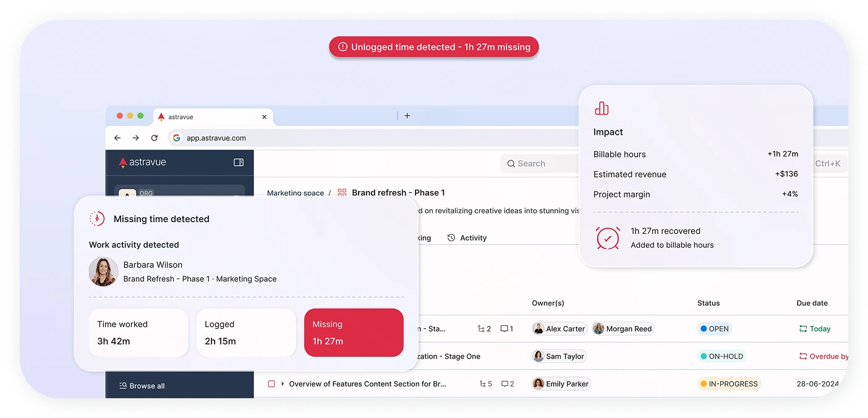The image size is (868, 418).
Task: Click the bar chart icon above Impact
Action: [x=602, y=108]
